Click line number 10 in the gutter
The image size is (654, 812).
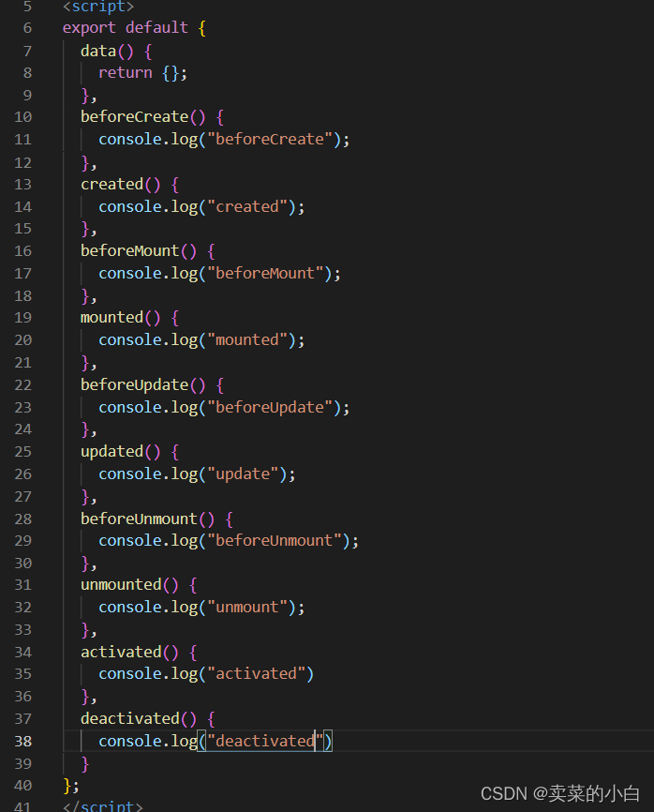[22, 117]
